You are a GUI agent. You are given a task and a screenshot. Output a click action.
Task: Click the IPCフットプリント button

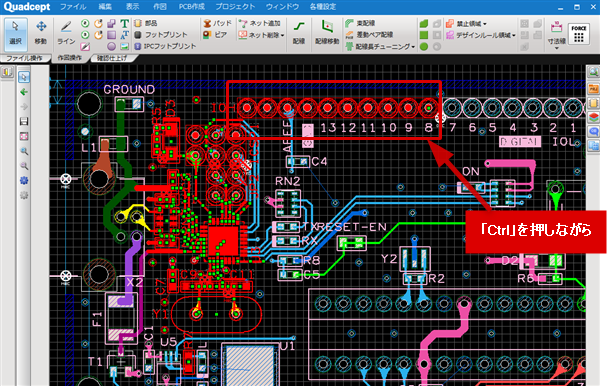(x=165, y=46)
